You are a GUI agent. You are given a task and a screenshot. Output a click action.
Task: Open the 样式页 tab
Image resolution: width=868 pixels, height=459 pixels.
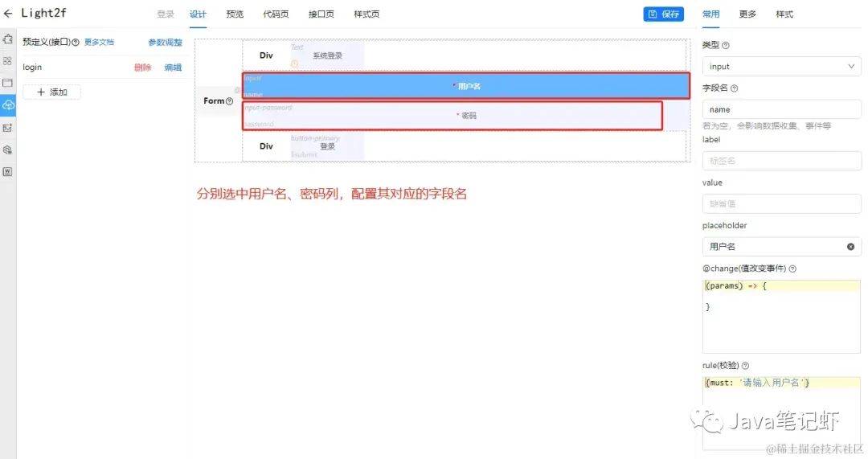pos(366,14)
